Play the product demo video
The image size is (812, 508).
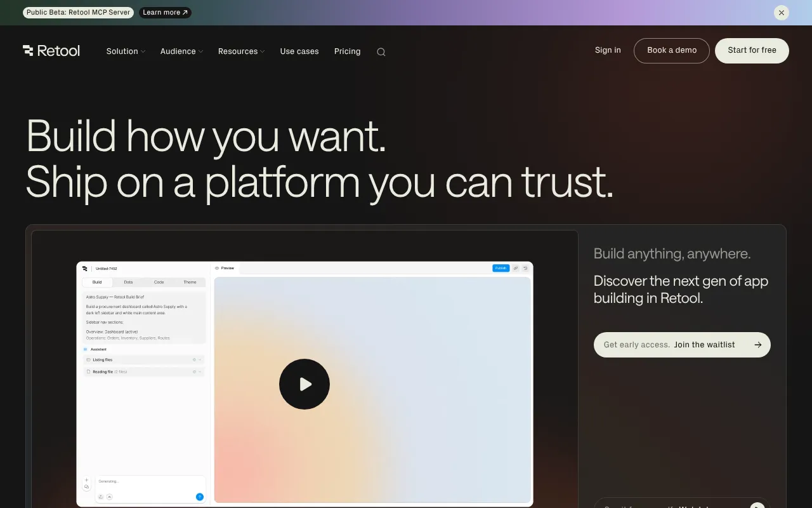coord(304,384)
